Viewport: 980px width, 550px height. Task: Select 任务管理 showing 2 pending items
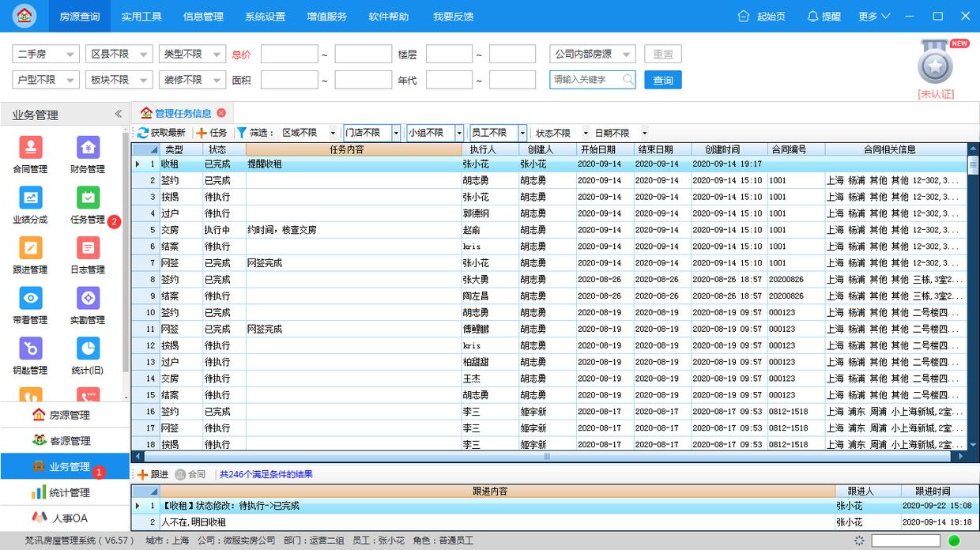(x=87, y=203)
